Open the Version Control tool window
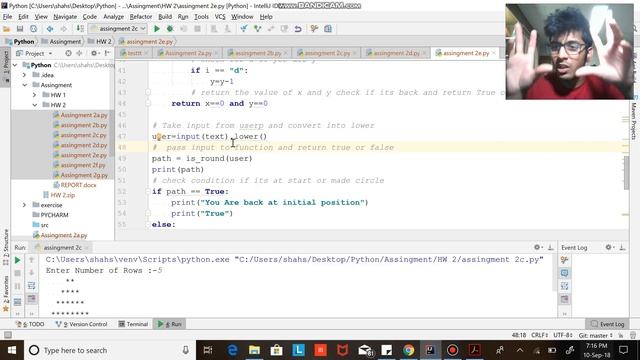The image size is (640, 360). 81,324
